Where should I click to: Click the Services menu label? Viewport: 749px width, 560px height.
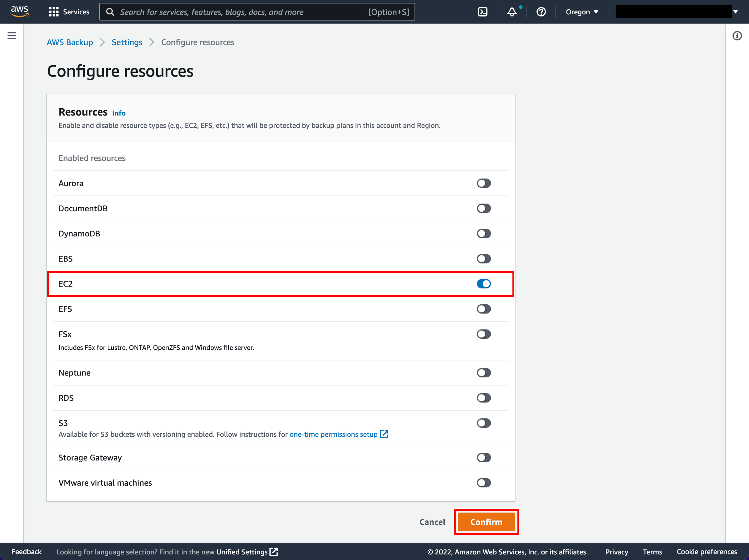tap(76, 12)
